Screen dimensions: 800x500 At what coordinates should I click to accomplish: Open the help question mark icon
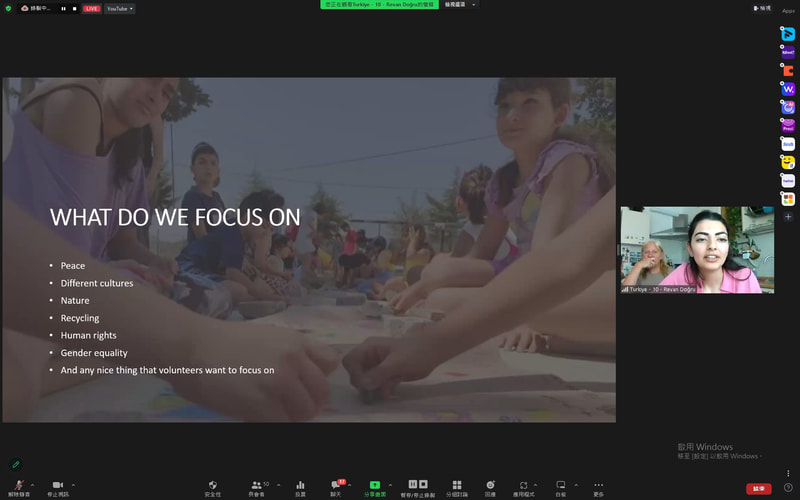(788, 488)
